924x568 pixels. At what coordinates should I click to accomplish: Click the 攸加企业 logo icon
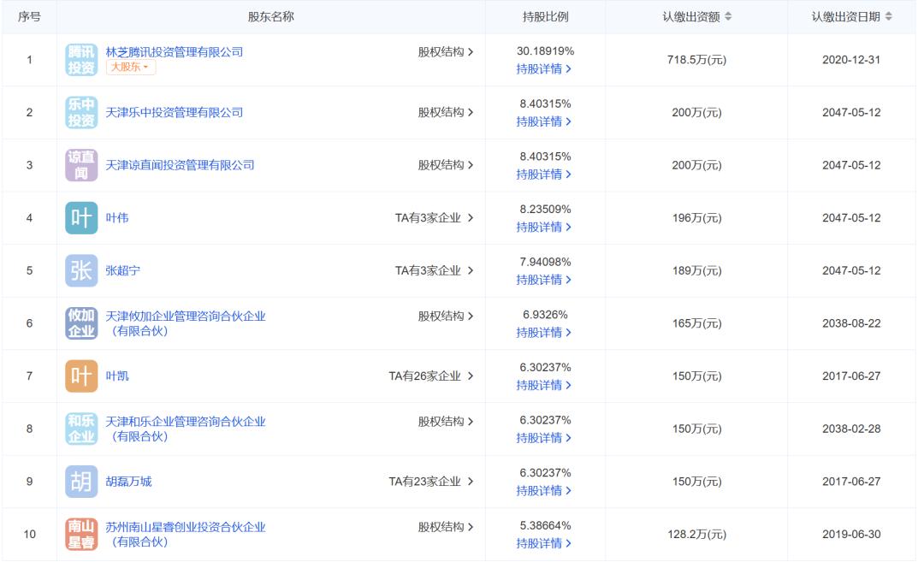81,323
